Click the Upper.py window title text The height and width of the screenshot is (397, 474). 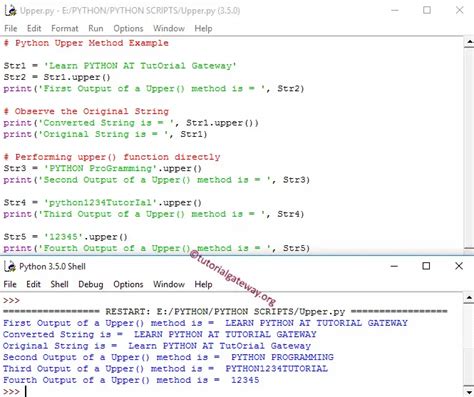pyautogui.click(x=130, y=11)
